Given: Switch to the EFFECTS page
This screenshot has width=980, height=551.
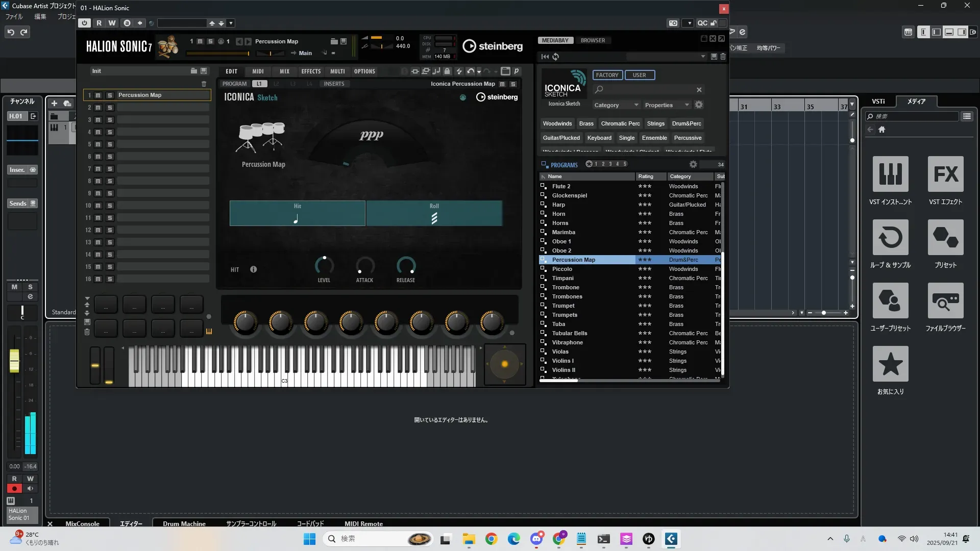Looking at the screenshot, I should coord(311,71).
